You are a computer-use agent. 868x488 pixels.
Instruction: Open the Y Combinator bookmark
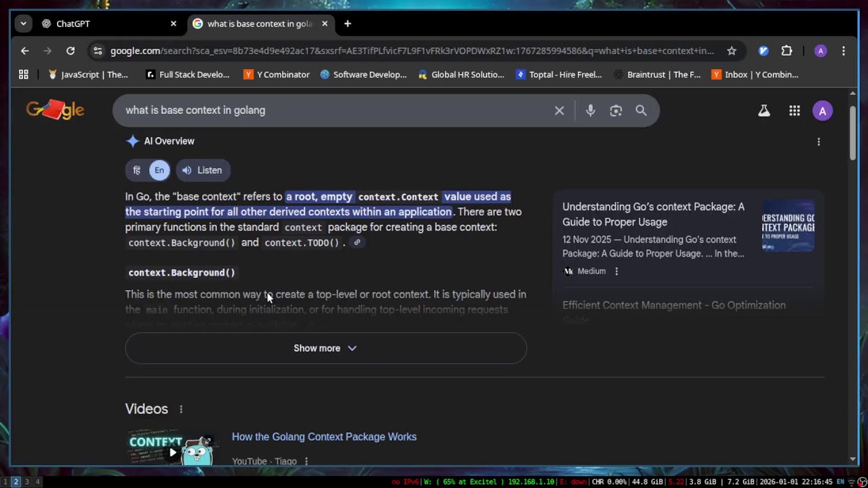click(277, 75)
